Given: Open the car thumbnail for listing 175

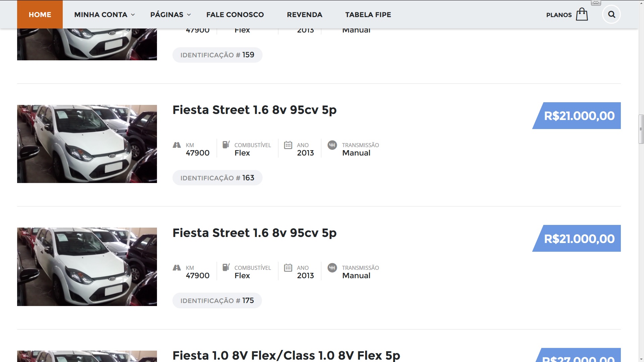Looking at the screenshot, I should coord(87,267).
